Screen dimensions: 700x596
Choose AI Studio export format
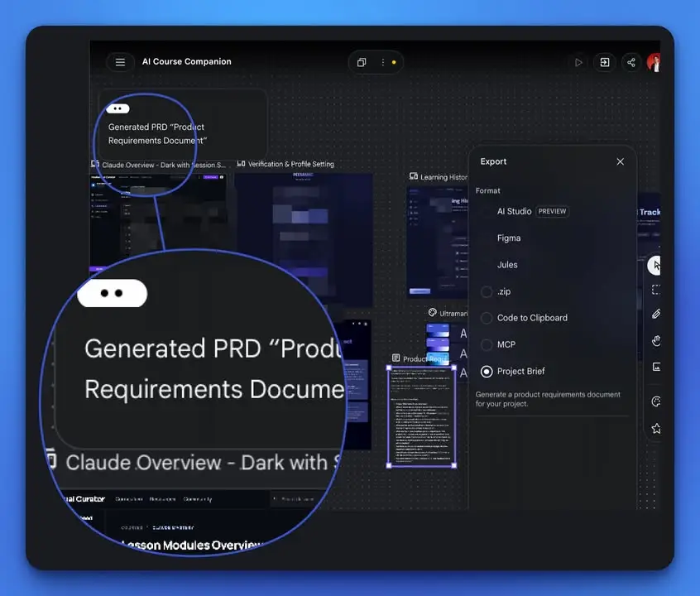click(x=515, y=211)
